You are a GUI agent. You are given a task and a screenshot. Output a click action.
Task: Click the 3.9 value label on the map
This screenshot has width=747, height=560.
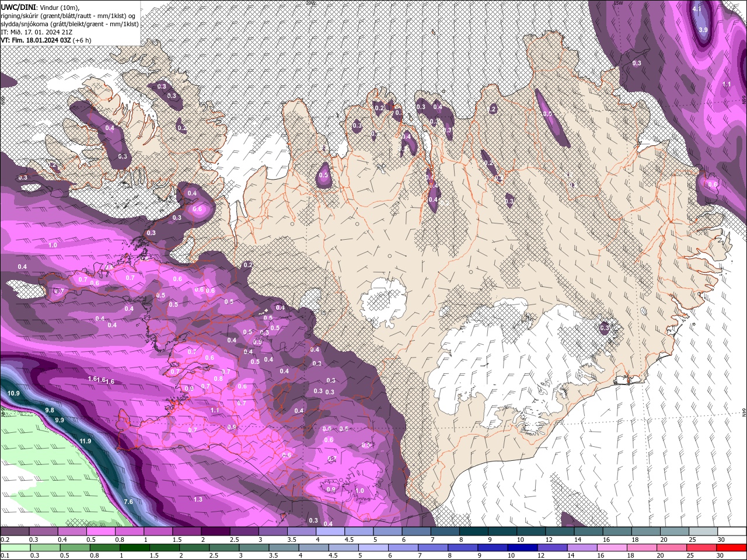(703, 30)
